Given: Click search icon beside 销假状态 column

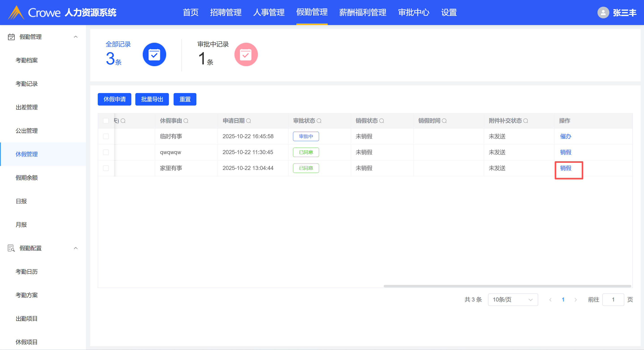Looking at the screenshot, I should tap(381, 121).
